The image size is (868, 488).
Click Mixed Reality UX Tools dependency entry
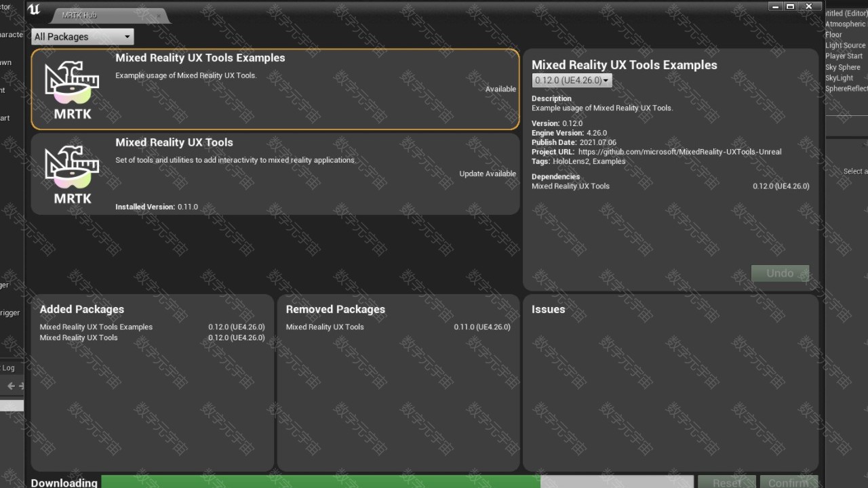pyautogui.click(x=670, y=186)
